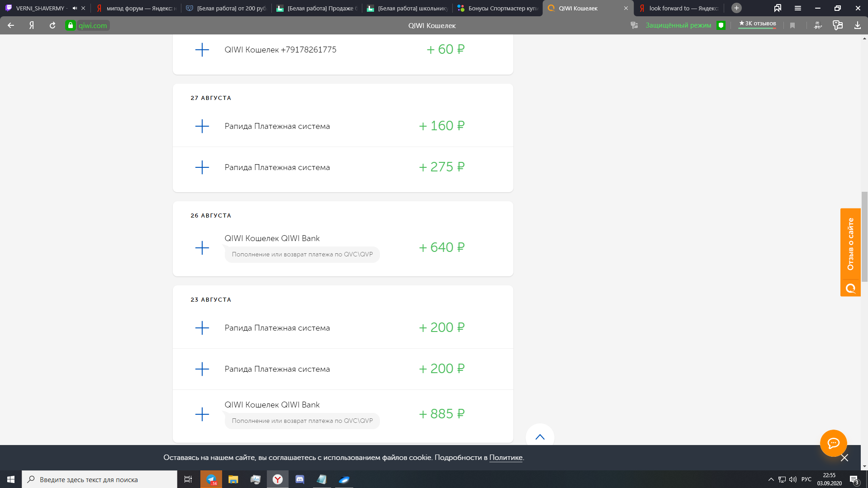This screenshot has height=488, width=868.
Task: Switch to the VERNI_SHAVERMY Twitch tab
Action: tap(41, 8)
